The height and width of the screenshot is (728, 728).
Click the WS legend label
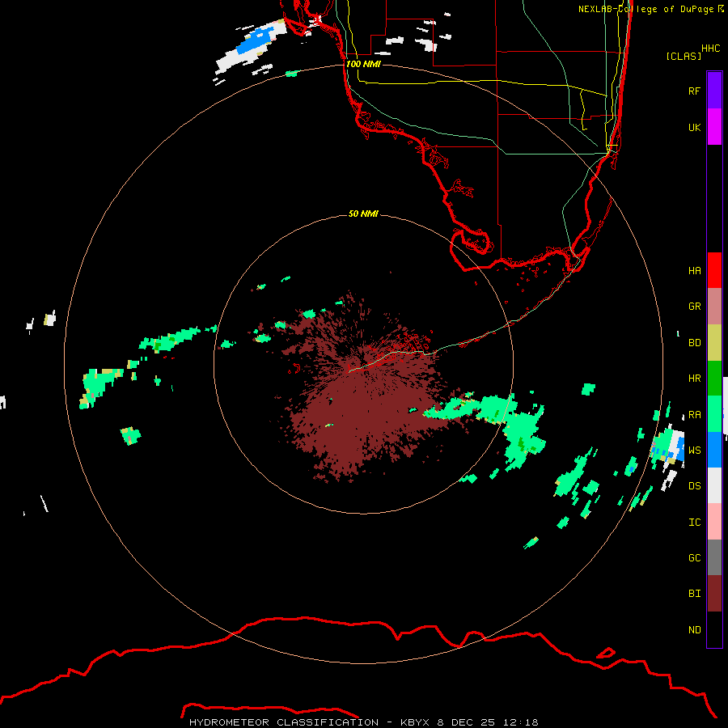[x=694, y=450]
